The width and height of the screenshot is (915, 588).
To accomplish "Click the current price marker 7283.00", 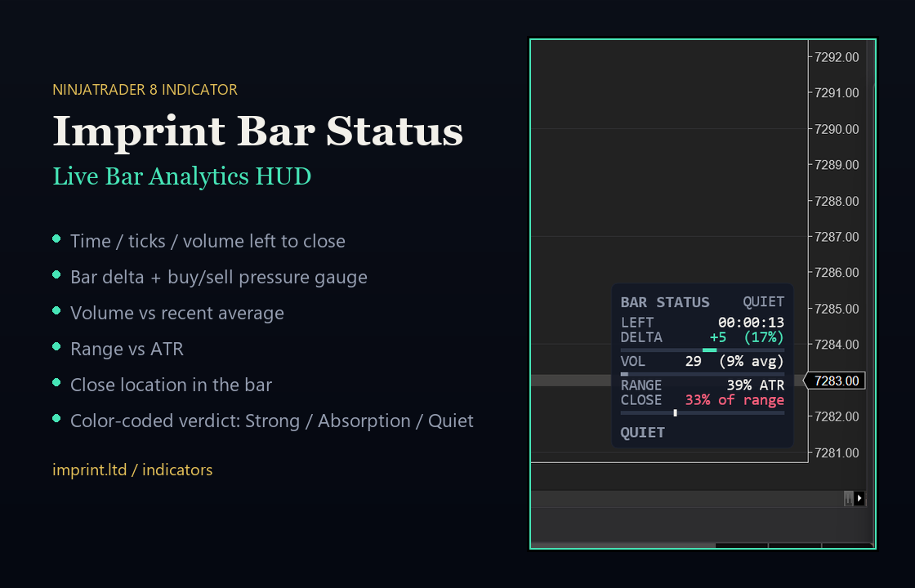I will (834, 381).
